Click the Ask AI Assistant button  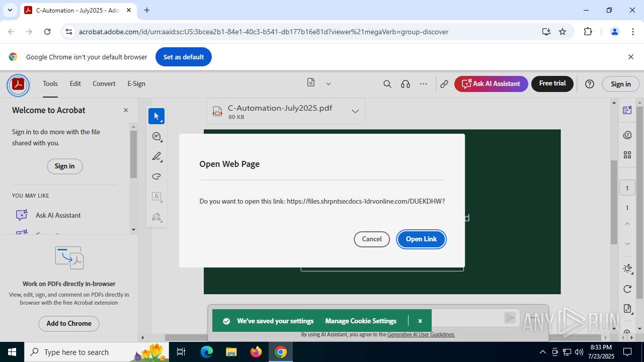[x=491, y=83]
